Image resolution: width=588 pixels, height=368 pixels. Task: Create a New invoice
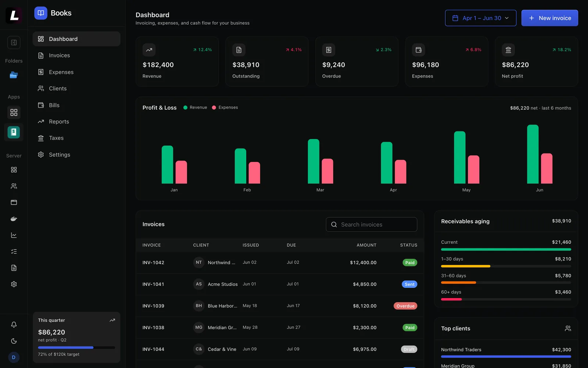point(549,18)
